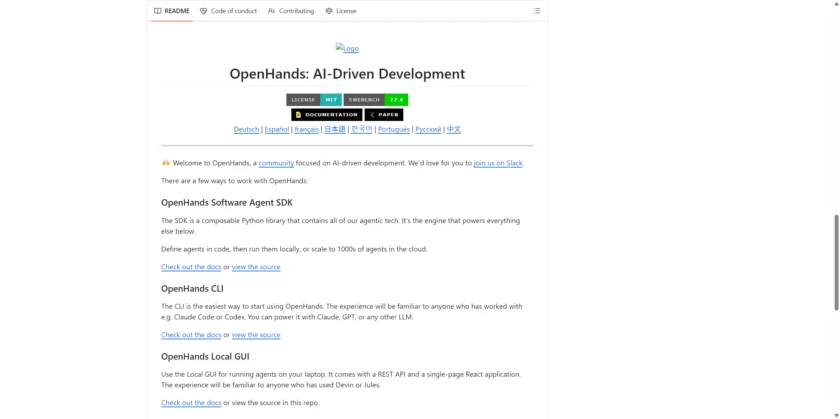
Task: Click the hands emoji before Welcome
Action: click(x=166, y=163)
